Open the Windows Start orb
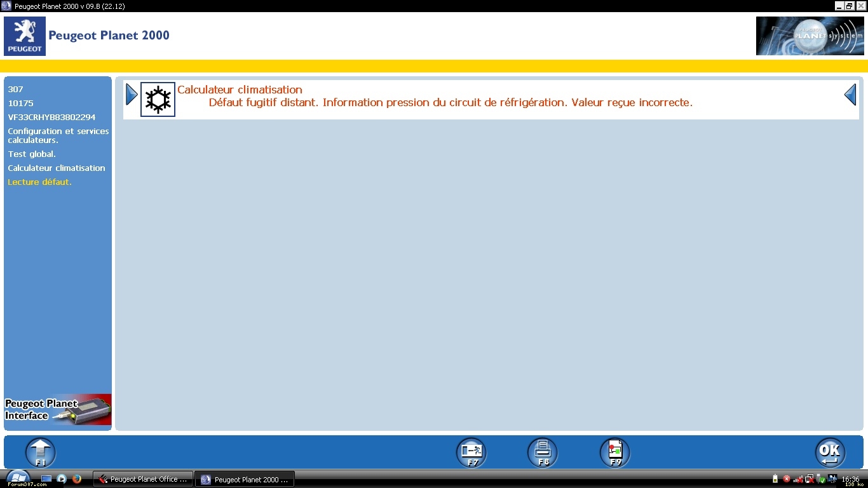 [18, 477]
